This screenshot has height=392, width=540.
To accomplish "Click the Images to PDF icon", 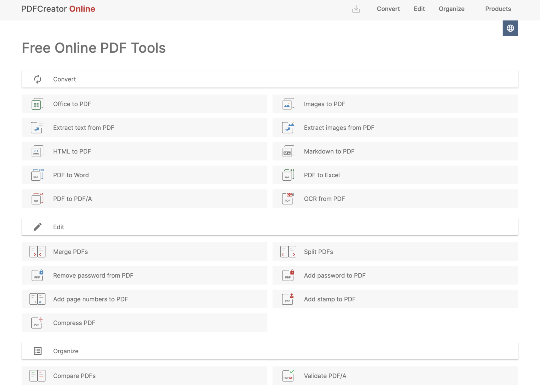I will click(288, 104).
